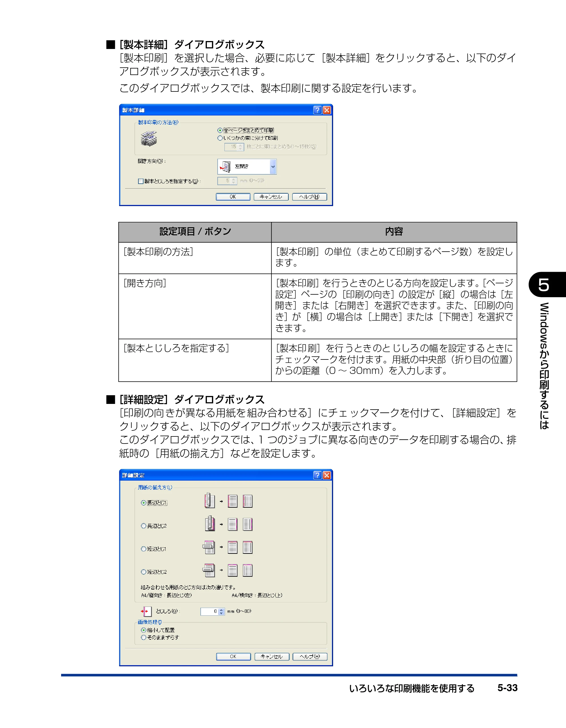Click the とじしろ 0 mm spinner arrows

[221, 612]
